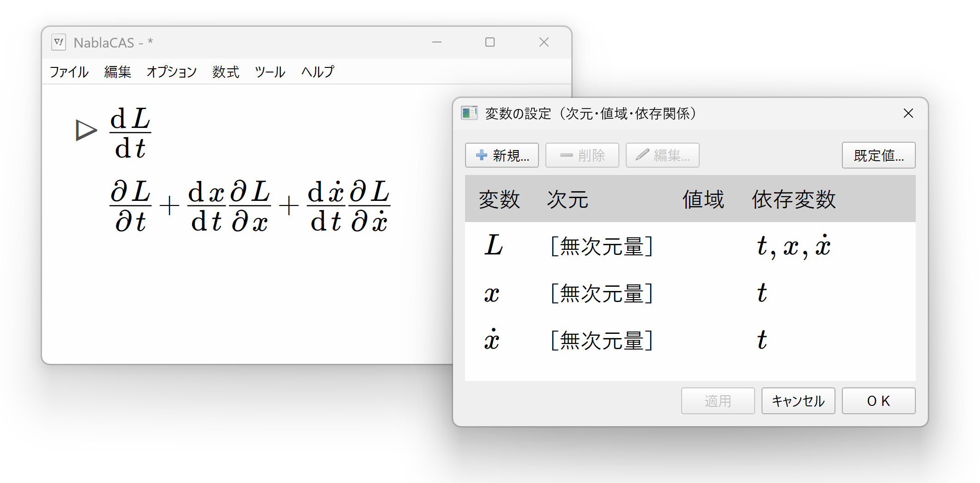This screenshot has height=483, width=980.
Task: Open the ツール menu
Action: [270, 72]
